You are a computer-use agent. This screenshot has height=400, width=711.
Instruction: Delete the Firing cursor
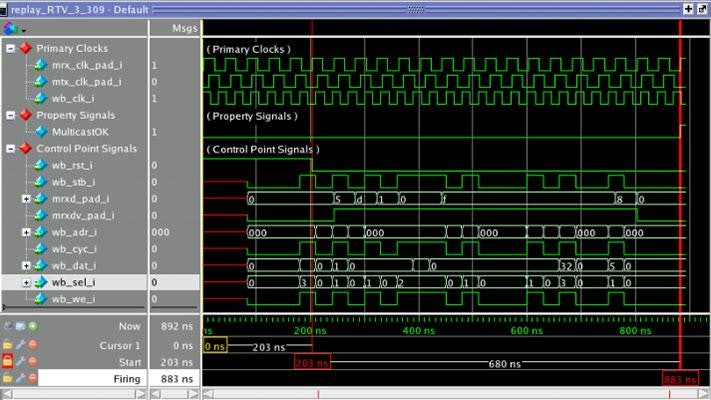(x=32, y=379)
